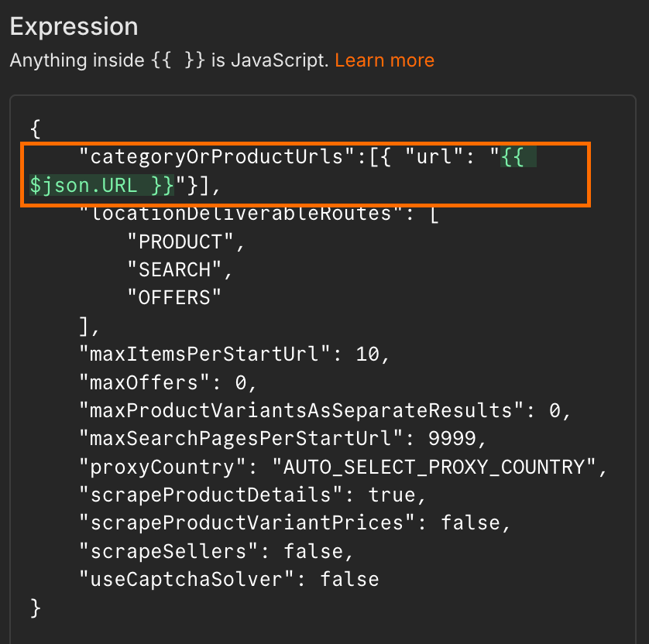Click the $json.URL }} expression text
This screenshot has width=649, height=644.
(101, 185)
